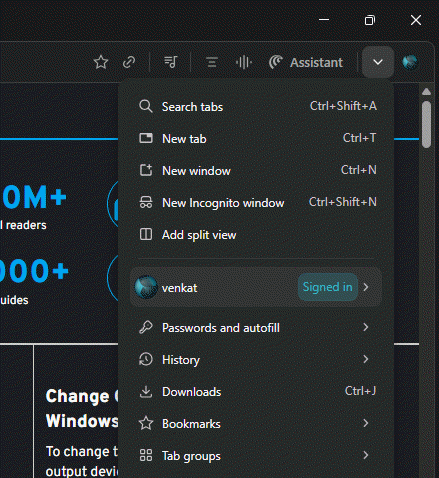Minimize the browser window
The width and height of the screenshot is (439, 478).
[x=324, y=20]
